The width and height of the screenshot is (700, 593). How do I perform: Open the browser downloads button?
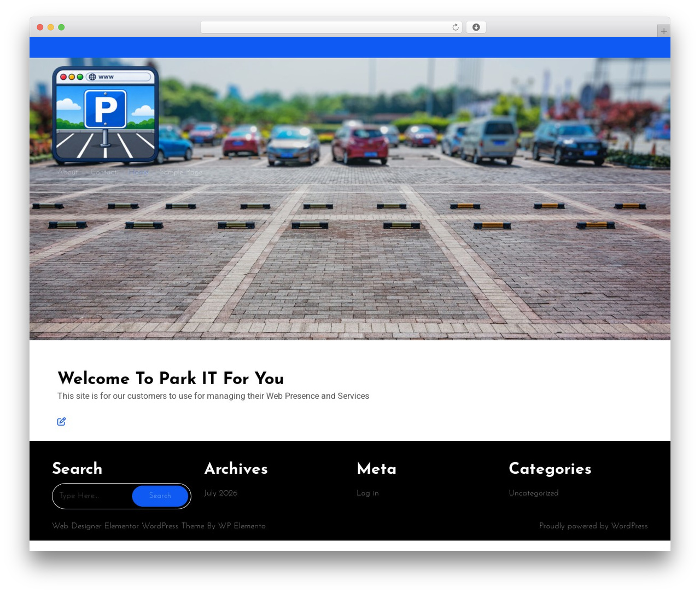tap(476, 27)
